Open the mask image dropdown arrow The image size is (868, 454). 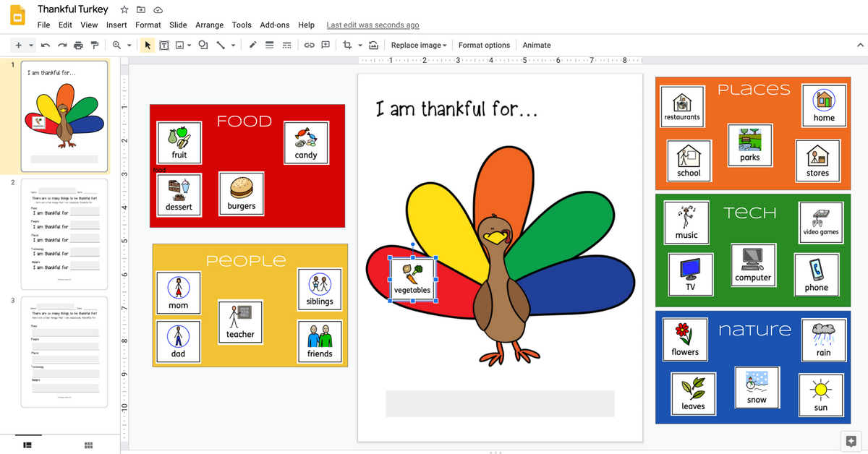tap(360, 45)
